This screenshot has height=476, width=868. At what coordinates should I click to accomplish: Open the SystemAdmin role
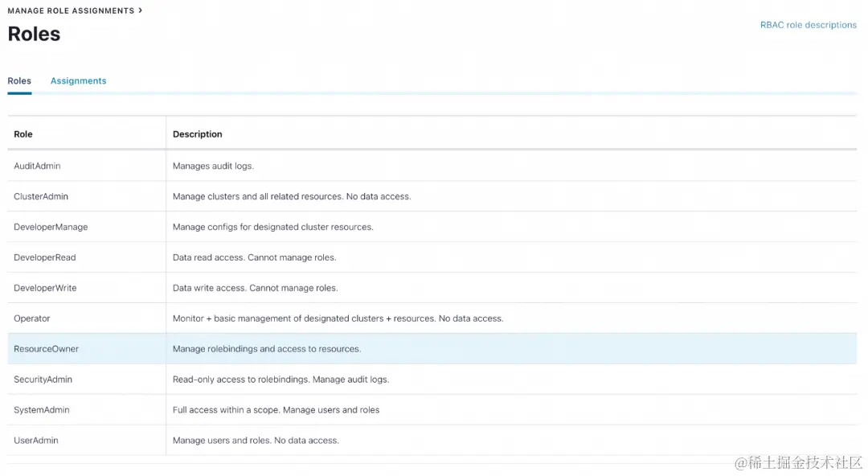pos(42,410)
